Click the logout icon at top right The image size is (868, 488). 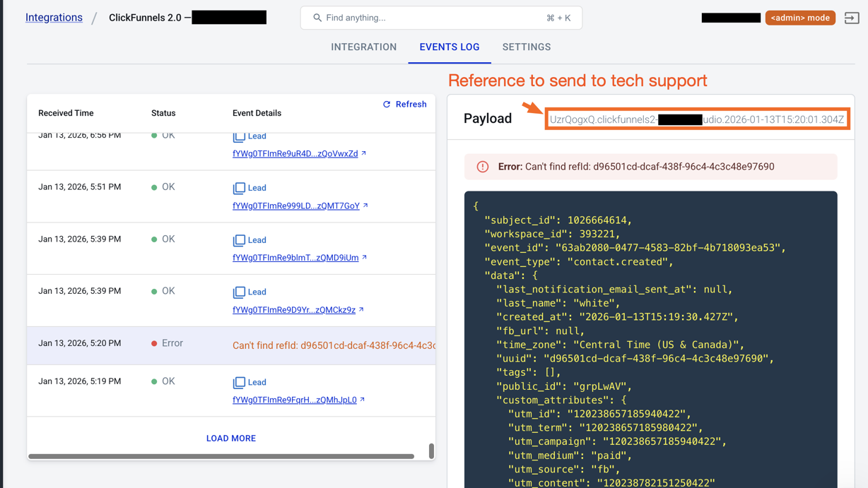[852, 18]
